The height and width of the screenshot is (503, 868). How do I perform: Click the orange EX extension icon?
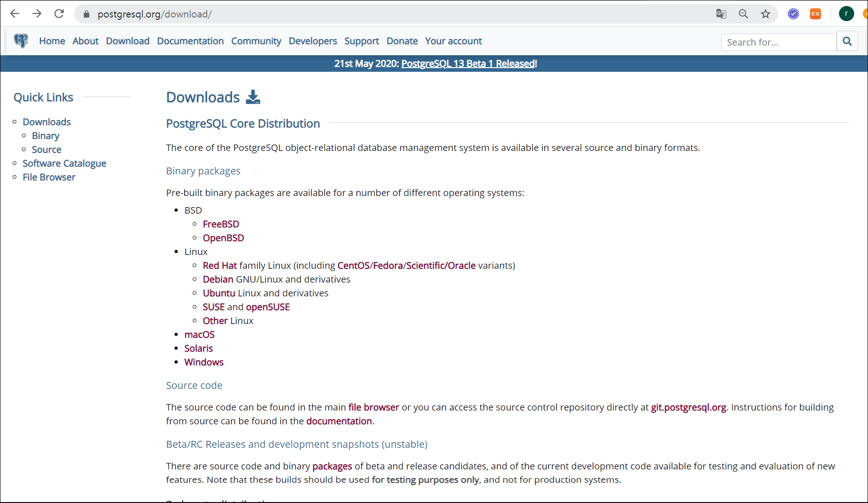[x=816, y=14]
